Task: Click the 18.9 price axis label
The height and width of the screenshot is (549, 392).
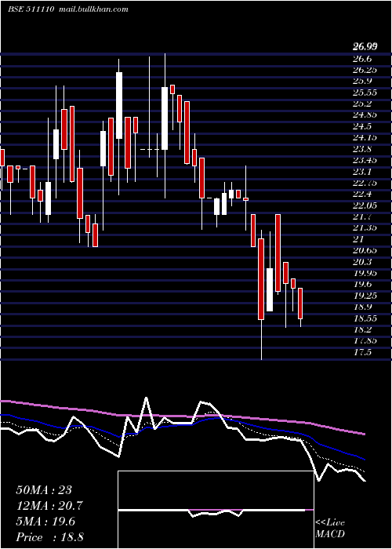Action: pyautogui.click(x=362, y=307)
